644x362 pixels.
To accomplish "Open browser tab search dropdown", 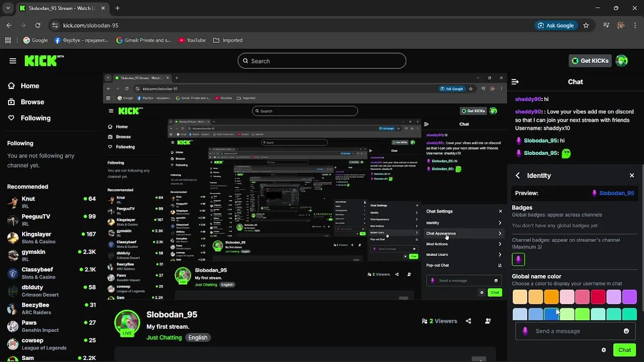I will 8,8.
